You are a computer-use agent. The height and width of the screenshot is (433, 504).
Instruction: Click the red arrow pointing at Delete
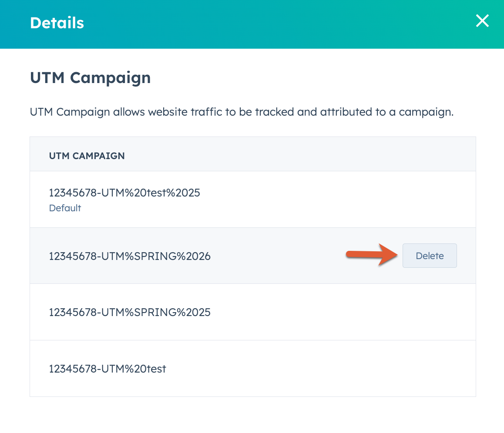(372, 254)
